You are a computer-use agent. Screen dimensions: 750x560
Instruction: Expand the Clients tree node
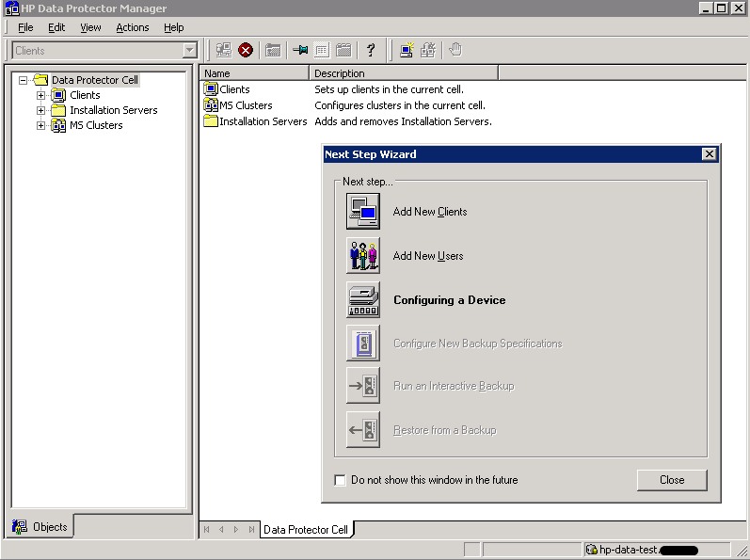click(40, 95)
